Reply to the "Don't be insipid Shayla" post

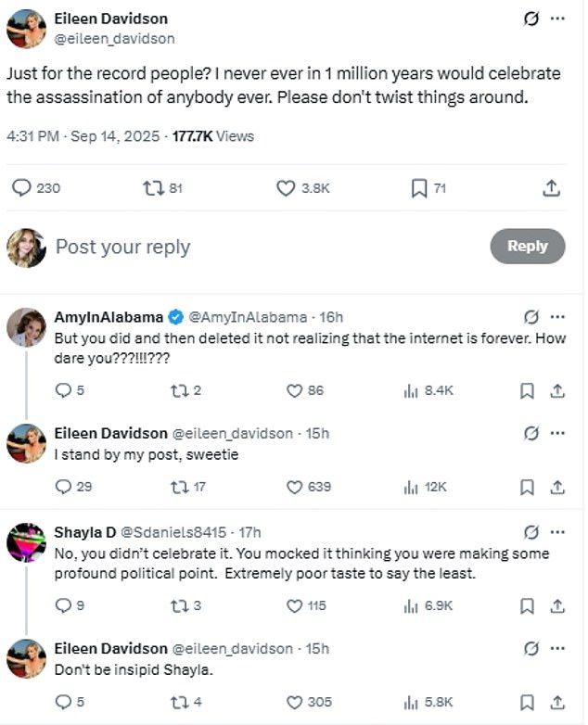click(63, 703)
